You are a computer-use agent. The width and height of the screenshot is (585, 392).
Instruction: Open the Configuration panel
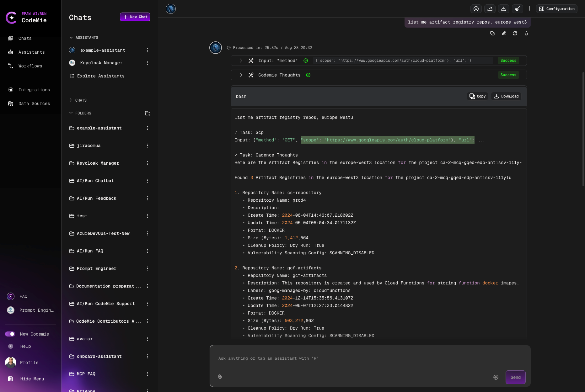pos(556,9)
